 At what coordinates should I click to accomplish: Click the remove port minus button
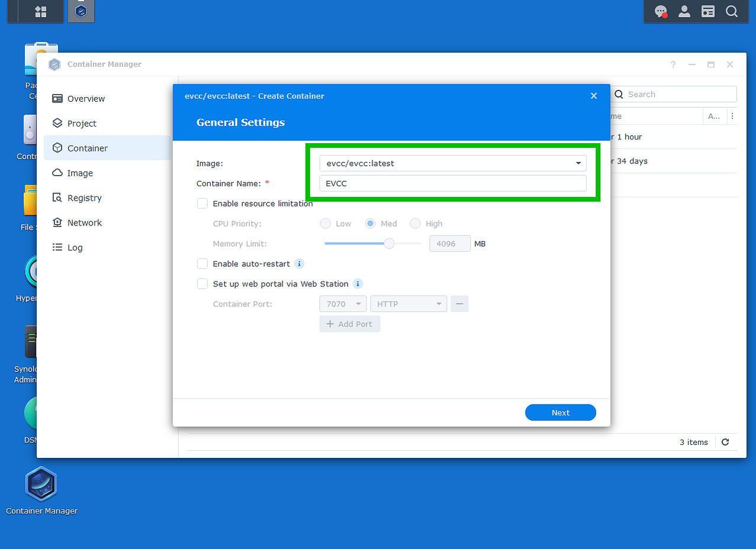point(459,304)
